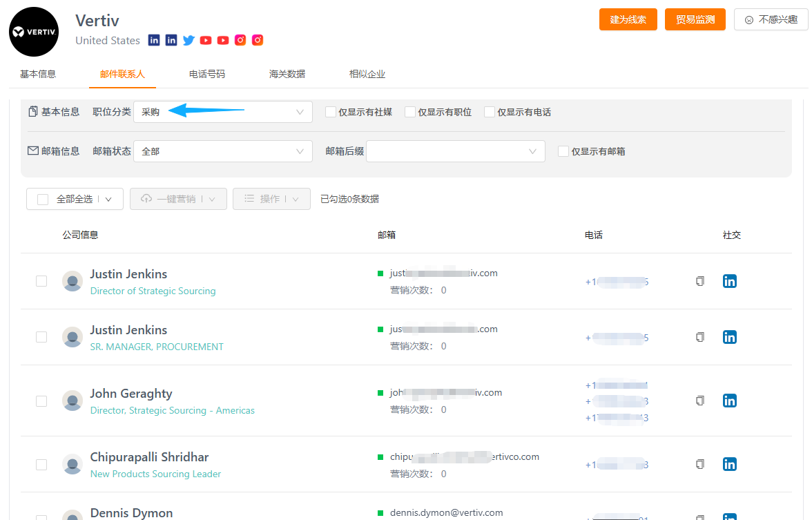The width and height of the screenshot is (812, 520).
Task: Open Justin Jenkins, SR. MANAGER, PROCUREMENT
Action: [x=128, y=330]
